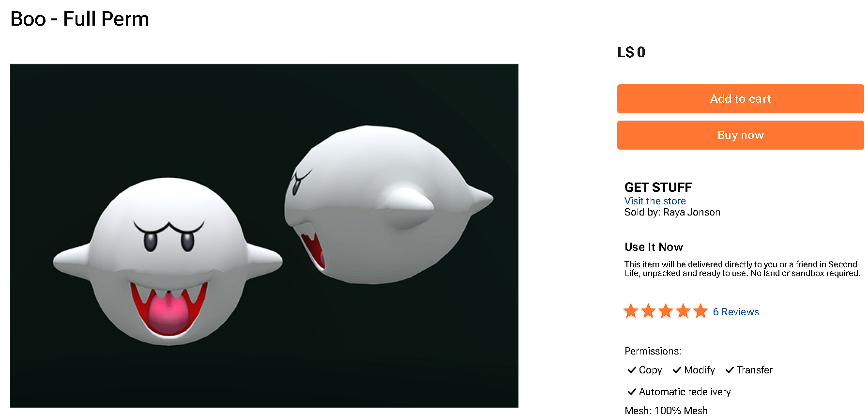Click the Buy now button
This screenshot has width=868, height=416.
click(740, 135)
